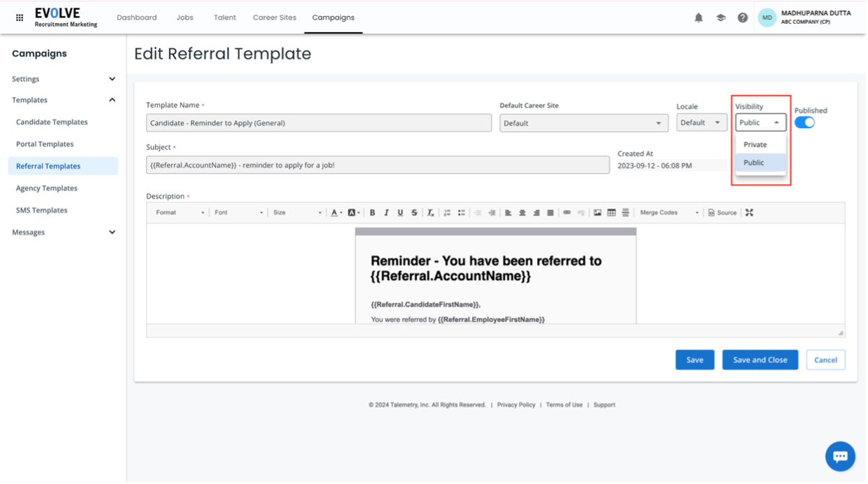This screenshot has width=868, height=484.
Task: Toggle the Published switch off
Action: [804, 122]
